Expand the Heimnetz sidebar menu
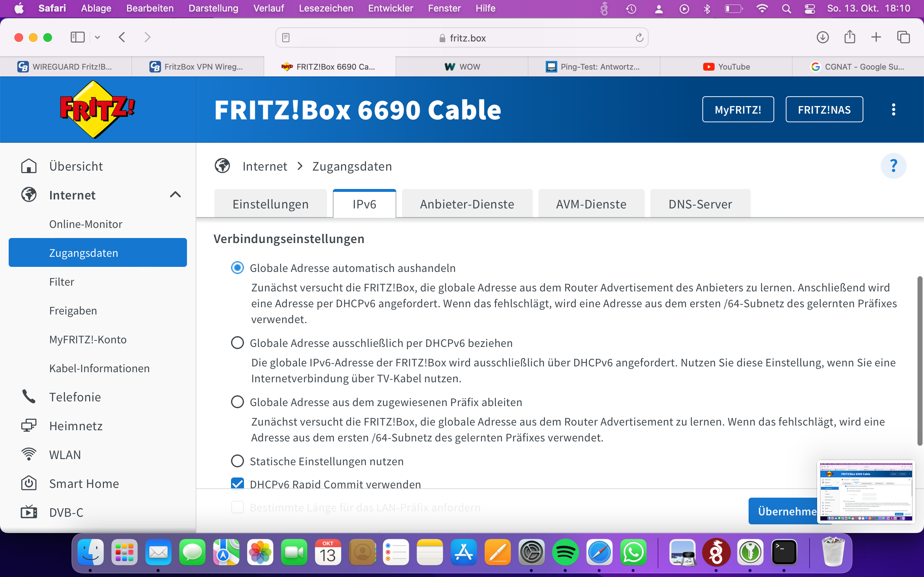The height and width of the screenshot is (577, 924). (75, 426)
